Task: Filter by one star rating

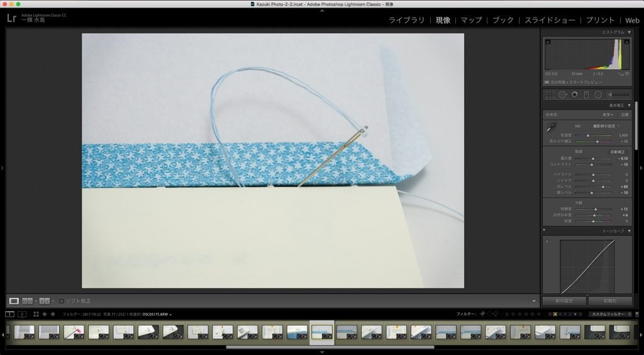Action: 513,314
